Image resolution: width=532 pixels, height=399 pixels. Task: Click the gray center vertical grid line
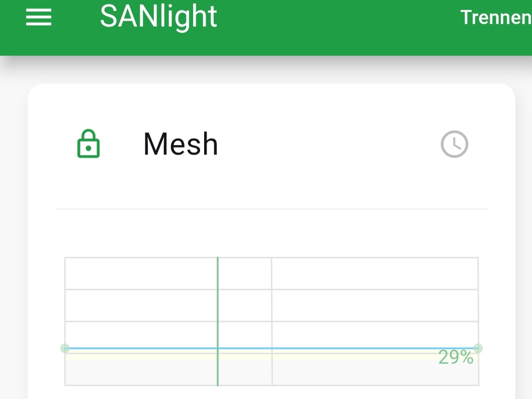coord(272,322)
